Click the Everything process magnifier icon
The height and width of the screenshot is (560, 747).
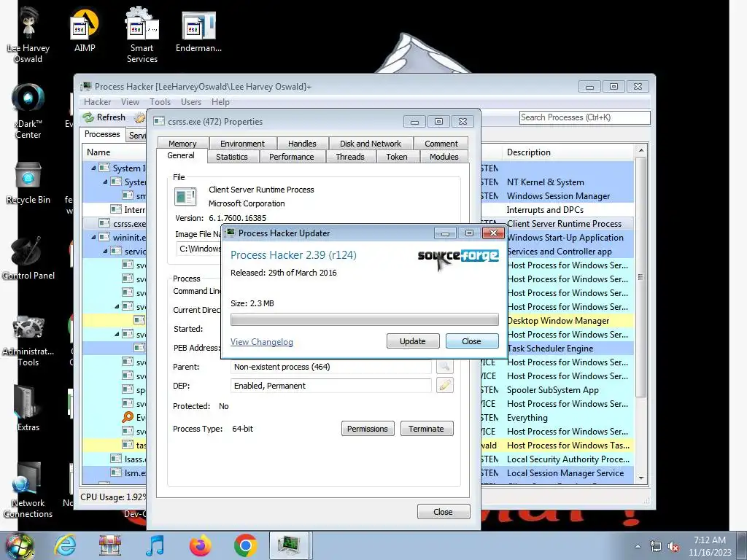click(x=127, y=417)
